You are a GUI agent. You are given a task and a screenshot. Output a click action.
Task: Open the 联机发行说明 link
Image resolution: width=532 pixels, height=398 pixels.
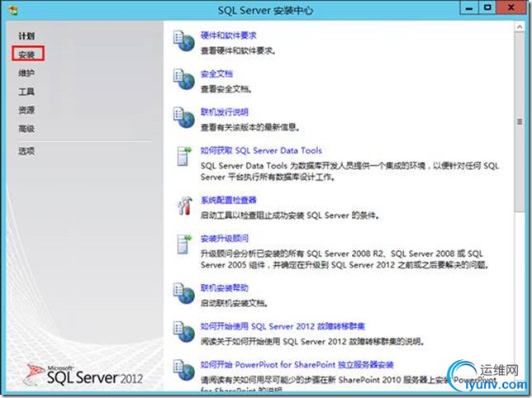click(x=224, y=111)
